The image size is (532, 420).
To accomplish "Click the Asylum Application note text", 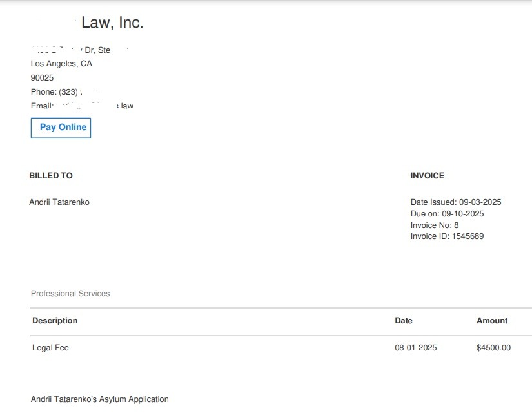I will click(100, 399).
